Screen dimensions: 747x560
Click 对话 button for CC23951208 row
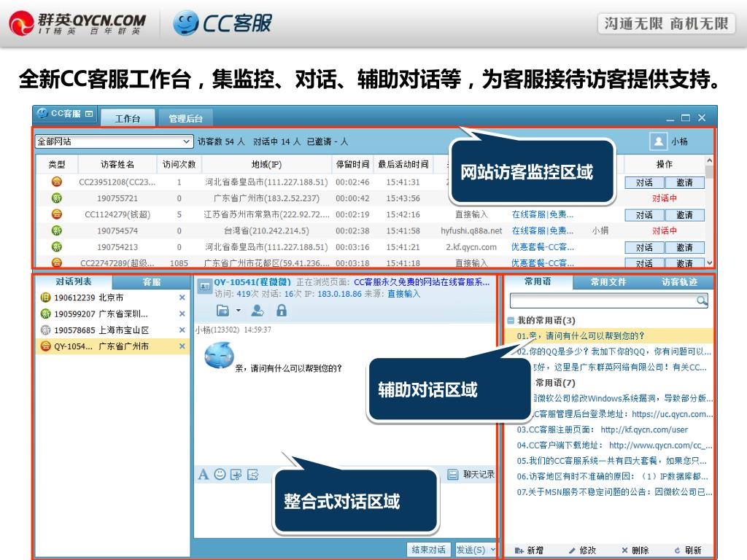644,182
